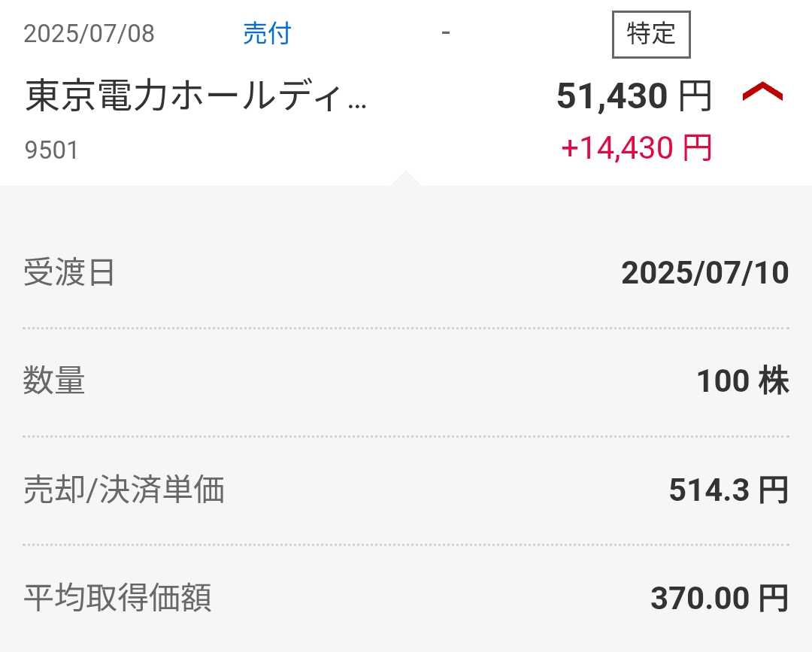Click the 51,430 円 sale amount
Image resolution: width=812 pixels, height=652 pixels.
coord(633,97)
